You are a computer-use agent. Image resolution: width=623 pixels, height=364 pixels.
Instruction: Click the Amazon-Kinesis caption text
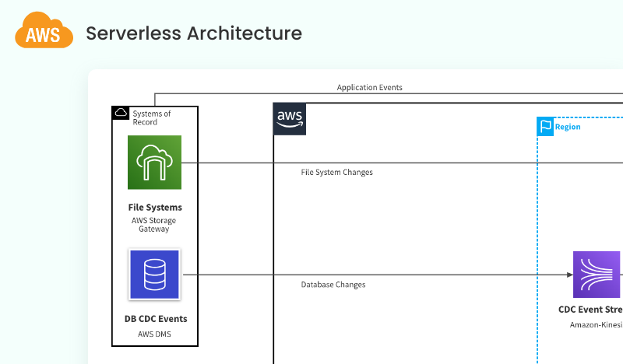(596, 324)
